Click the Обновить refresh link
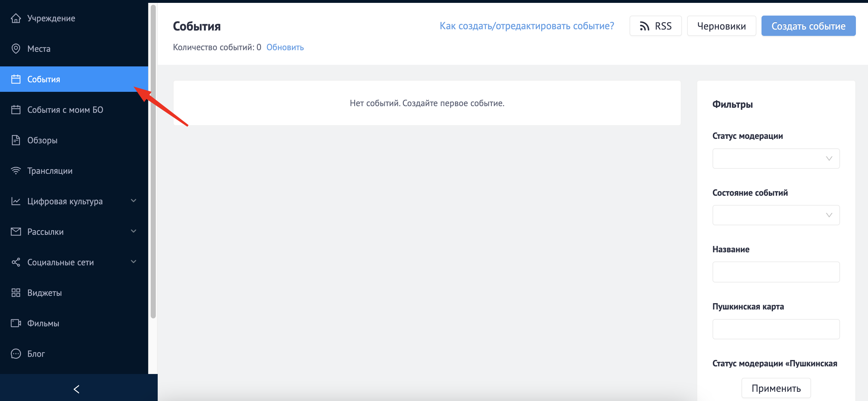Screen dimensions: 868x401 285,47
